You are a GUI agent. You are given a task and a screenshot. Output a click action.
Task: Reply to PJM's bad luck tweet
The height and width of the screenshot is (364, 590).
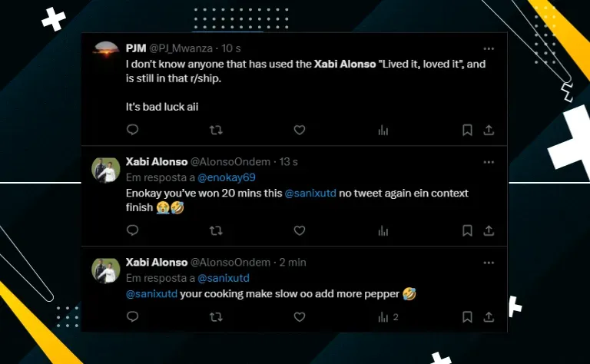tap(132, 130)
